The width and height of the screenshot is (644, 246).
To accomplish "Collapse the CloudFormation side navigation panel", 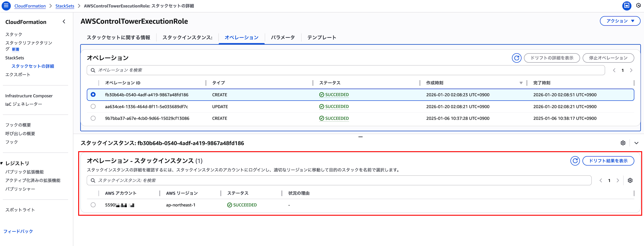I will (x=64, y=22).
